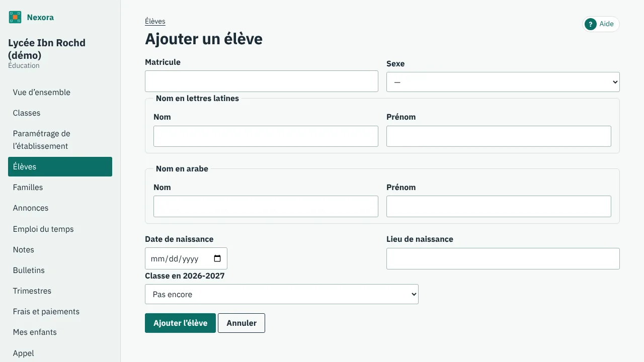This screenshot has width=644, height=362.
Task: Open Appel in the sidebar
Action: (x=60, y=353)
